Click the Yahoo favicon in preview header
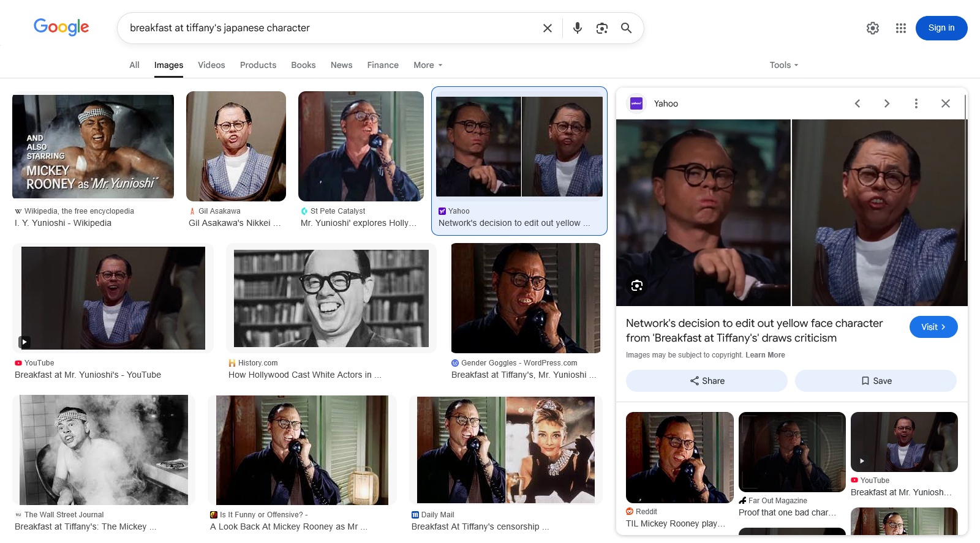 637,103
